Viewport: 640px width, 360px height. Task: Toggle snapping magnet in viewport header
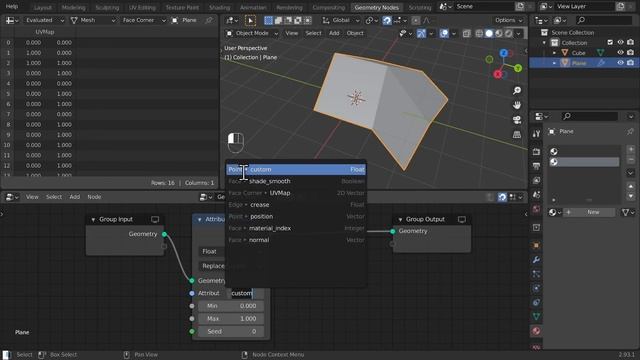coord(387,20)
